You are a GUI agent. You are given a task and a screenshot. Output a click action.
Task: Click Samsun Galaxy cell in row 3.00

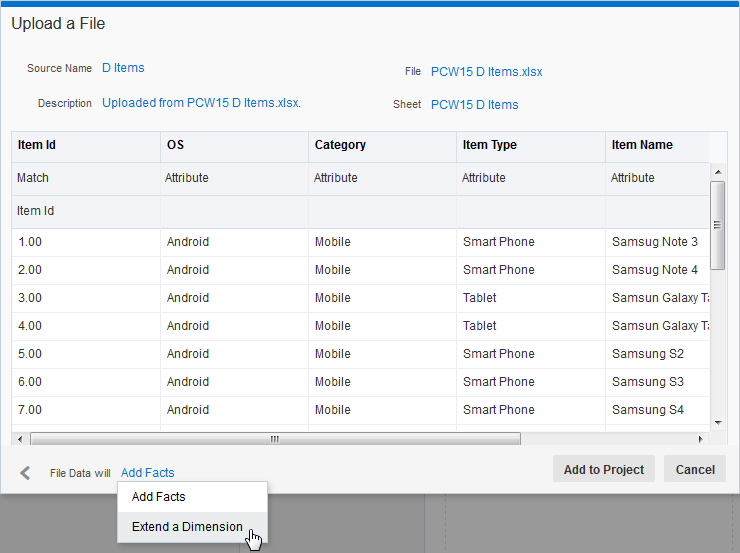click(657, 298)
